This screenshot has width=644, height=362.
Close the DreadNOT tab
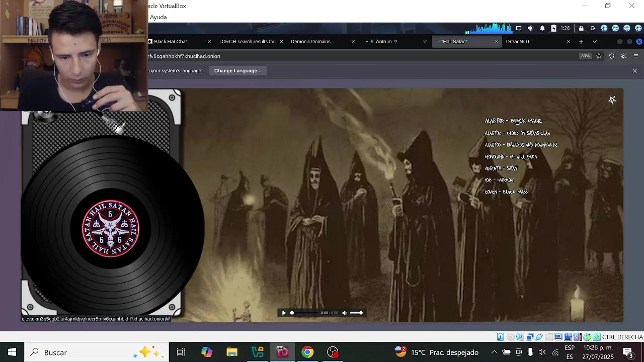pyautogui.click(x=569, y=42)
